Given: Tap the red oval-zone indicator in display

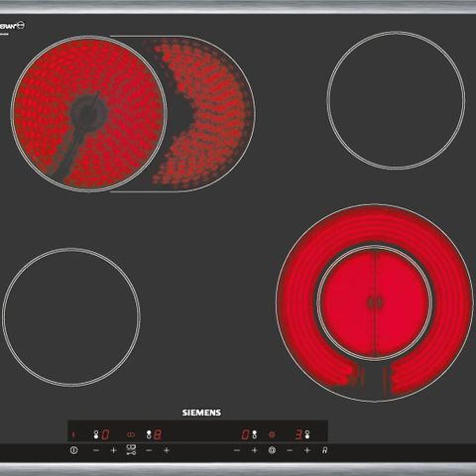Looking at the screenshot, I should (131, 434).
